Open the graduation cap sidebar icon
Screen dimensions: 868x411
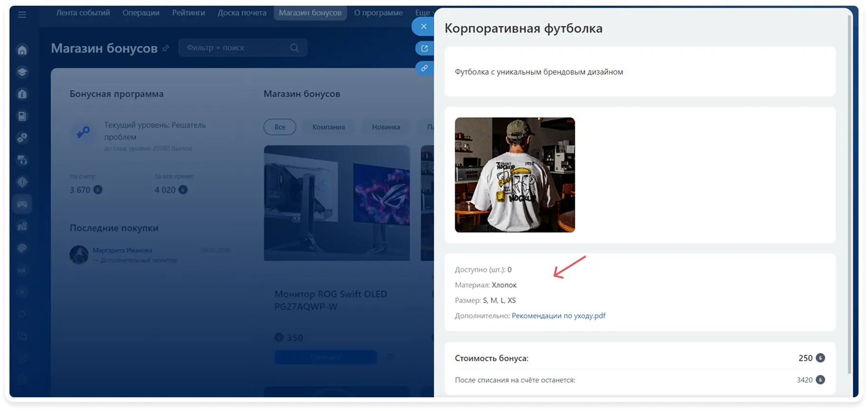(x=22, y=72)
